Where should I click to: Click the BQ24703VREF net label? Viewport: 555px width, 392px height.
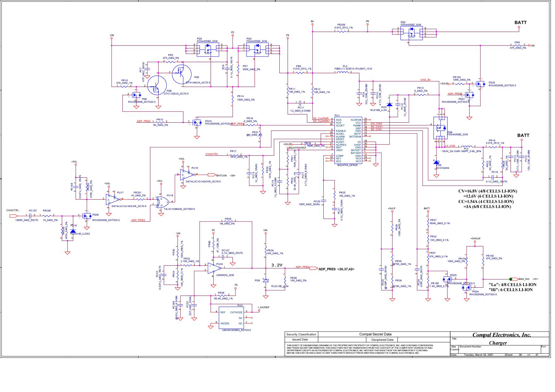pyautogui.click(x=298, y=148)
